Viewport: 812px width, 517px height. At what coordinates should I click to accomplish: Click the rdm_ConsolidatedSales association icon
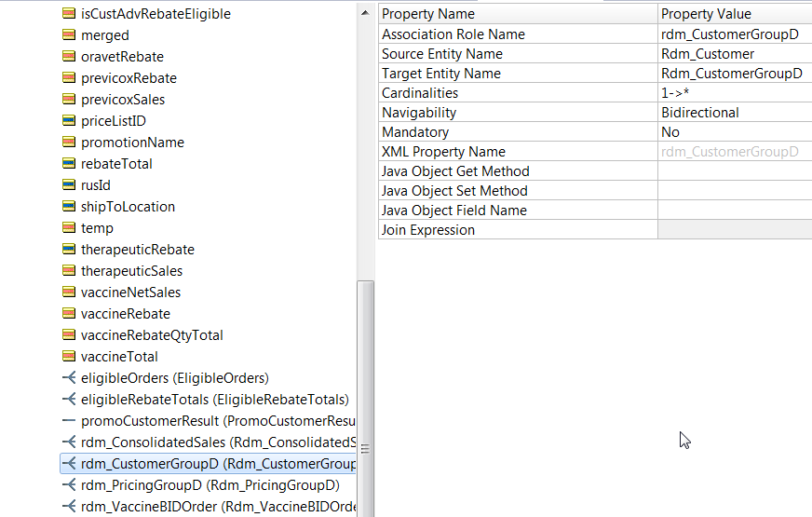(68, 442)
